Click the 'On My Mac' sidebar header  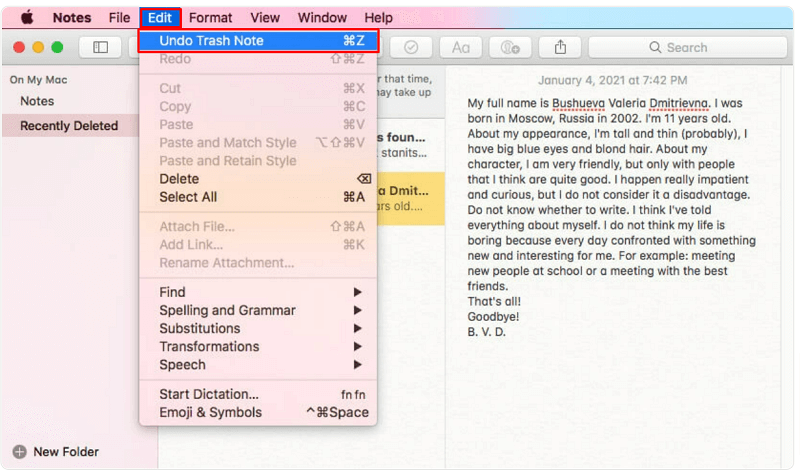[x=38, y=80]
